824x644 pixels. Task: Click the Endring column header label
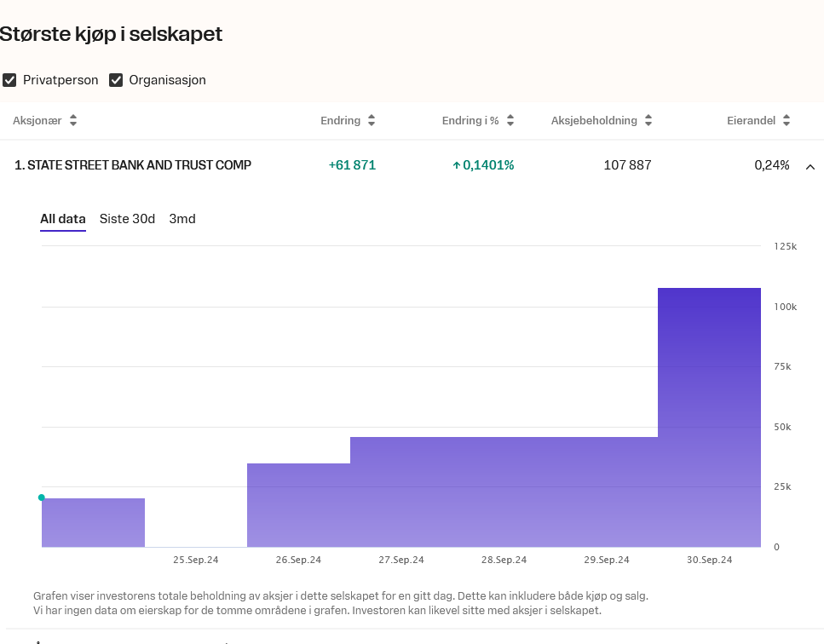[x=341, y=120]
